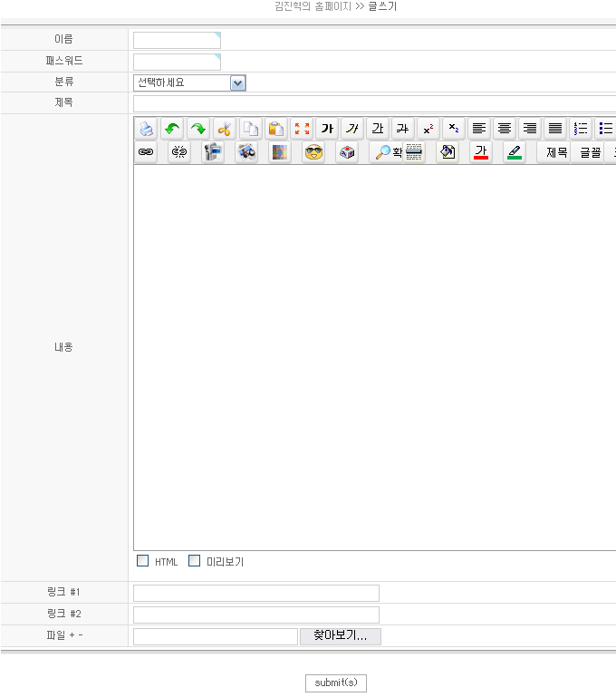Viewport: 616px width, 697px height.
Task: Click the 찾아보기 browse file button
Action: pyautogui.click(x=340, y=636)
